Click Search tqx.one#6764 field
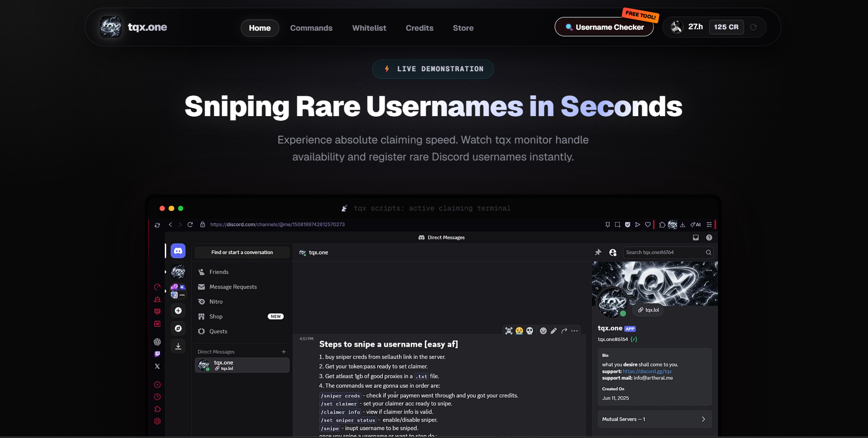Viewport: 868px width, 438px height. coord(668,253)
